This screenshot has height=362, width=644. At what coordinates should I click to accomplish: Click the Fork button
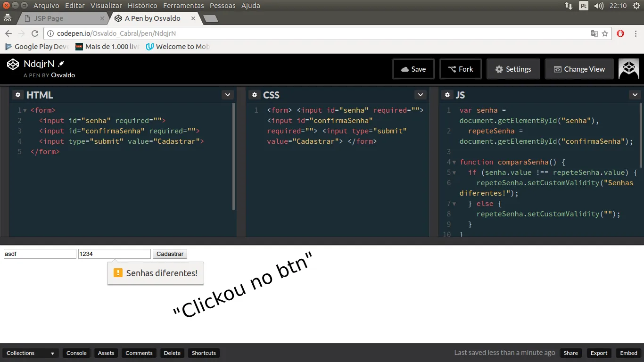coord(460,69)
